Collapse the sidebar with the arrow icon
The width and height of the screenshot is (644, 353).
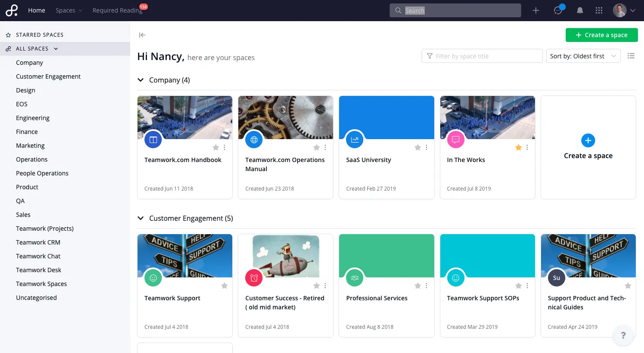(142, 35)
